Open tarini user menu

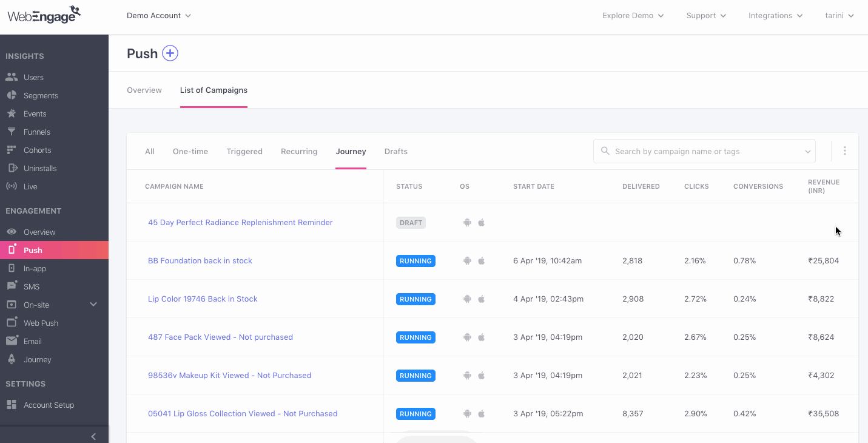coord(839,15)
